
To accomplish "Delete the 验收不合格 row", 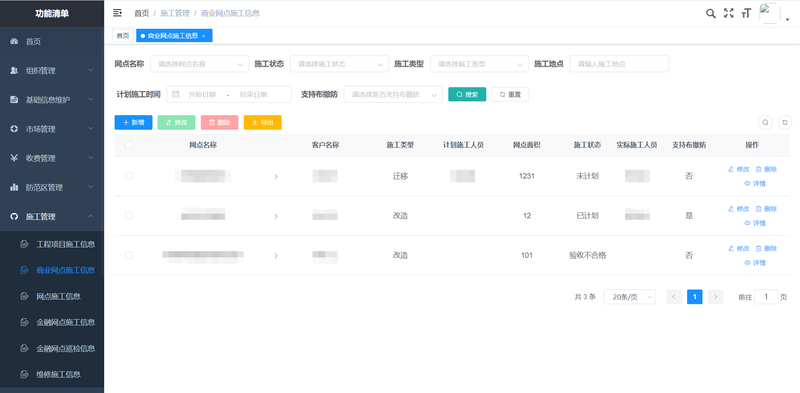I will pos(766,249).
